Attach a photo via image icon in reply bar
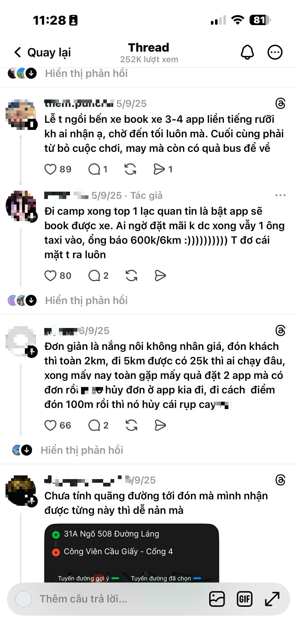The width and height of the screenshot is (297, 644). (217, 599)
